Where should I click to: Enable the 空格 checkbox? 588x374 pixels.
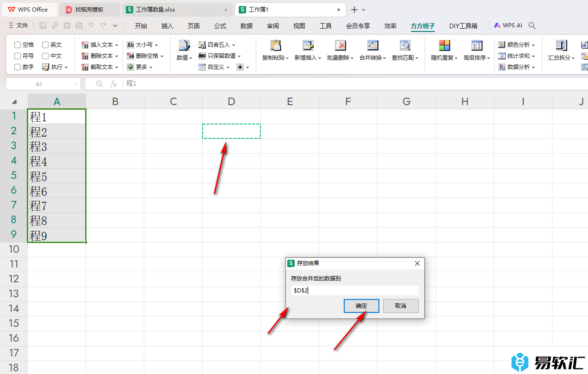pyautogui.click(x=18, y=45)
